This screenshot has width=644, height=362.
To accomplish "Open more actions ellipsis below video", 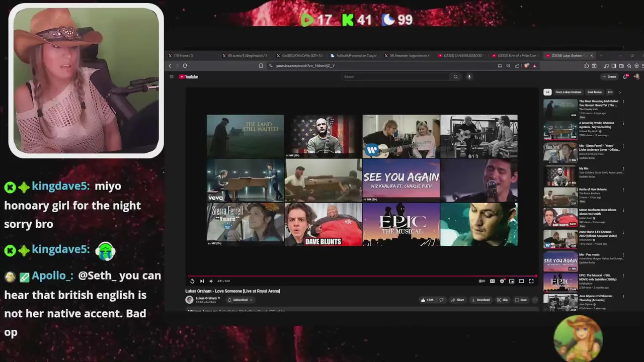I will coord(535,300).
